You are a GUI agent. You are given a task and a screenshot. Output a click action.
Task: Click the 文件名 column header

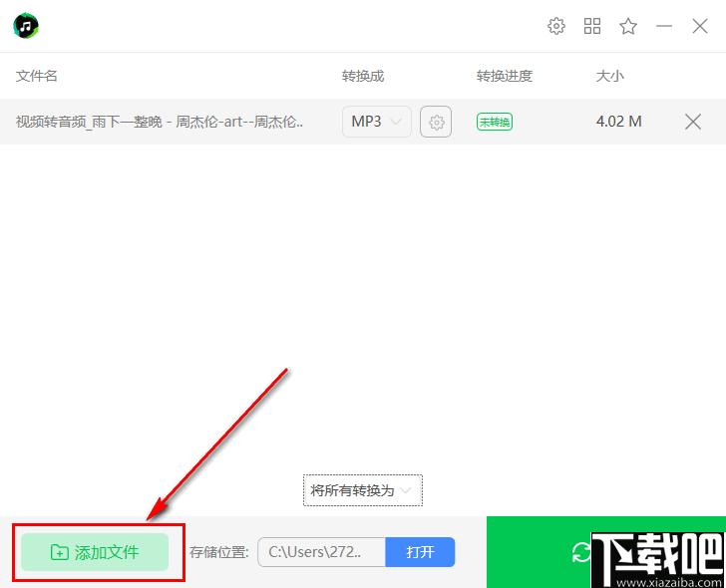point(37,76)
